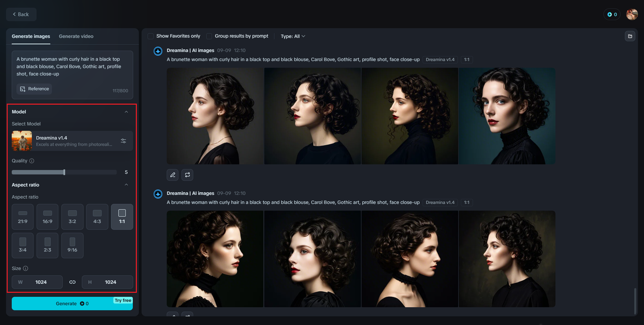Image resolution: width=644 pixels, height=325 pixels.
Task: Adjust the Quality slider handle
Action: tap(64, 172)
